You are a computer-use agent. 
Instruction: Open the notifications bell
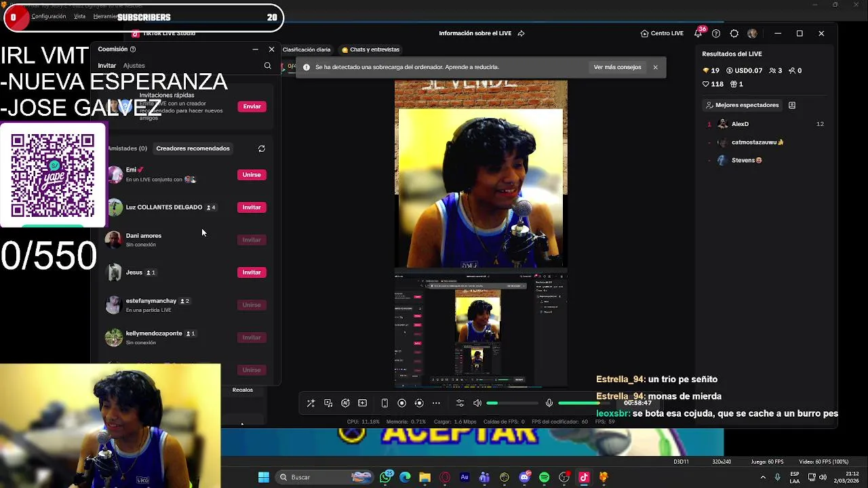point(698,33)
